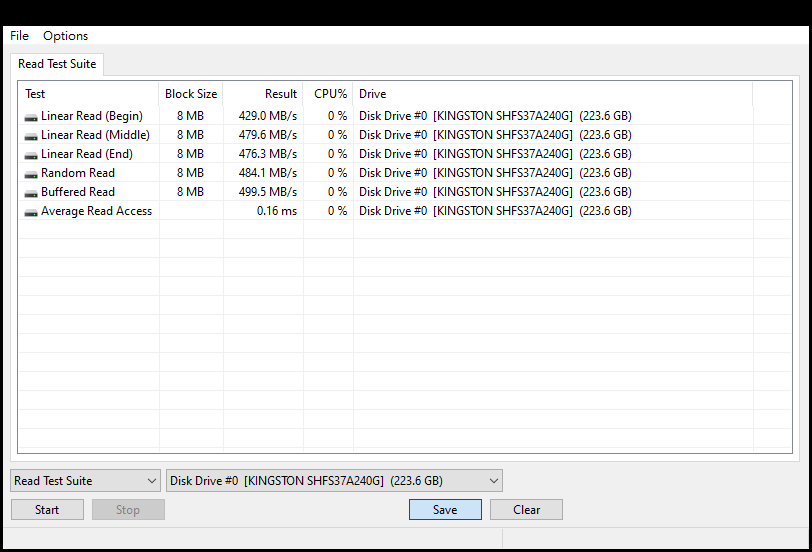Click the 499.5 MB/s result value
This screenshot has width=812, height=552.
coord(268,192)
